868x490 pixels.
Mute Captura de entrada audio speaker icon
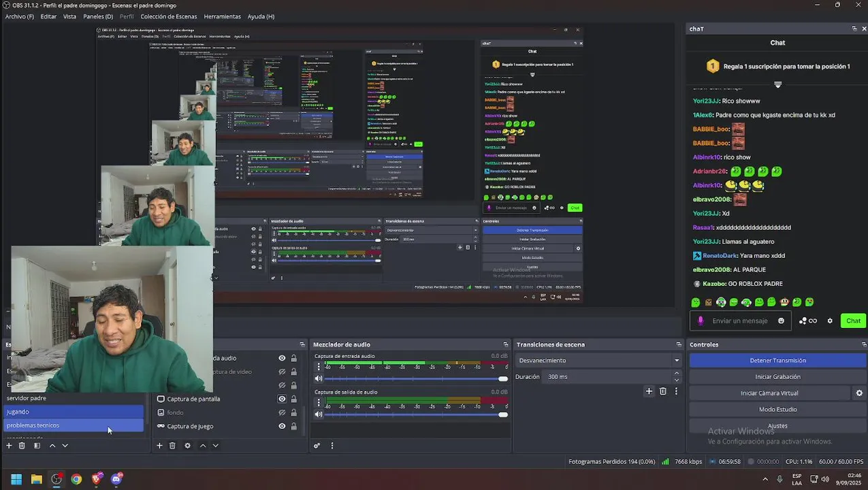pos(319,378)
